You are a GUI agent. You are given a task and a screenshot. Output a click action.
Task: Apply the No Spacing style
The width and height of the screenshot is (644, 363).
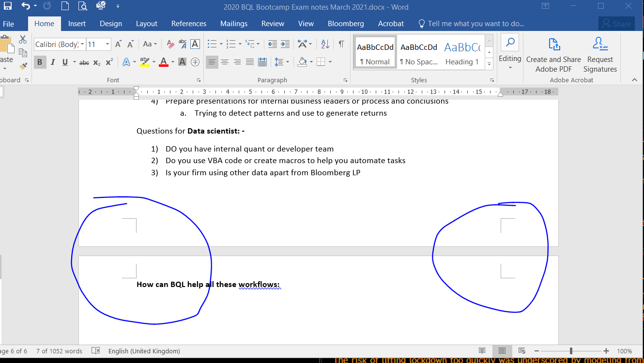[x=419, y=52]
